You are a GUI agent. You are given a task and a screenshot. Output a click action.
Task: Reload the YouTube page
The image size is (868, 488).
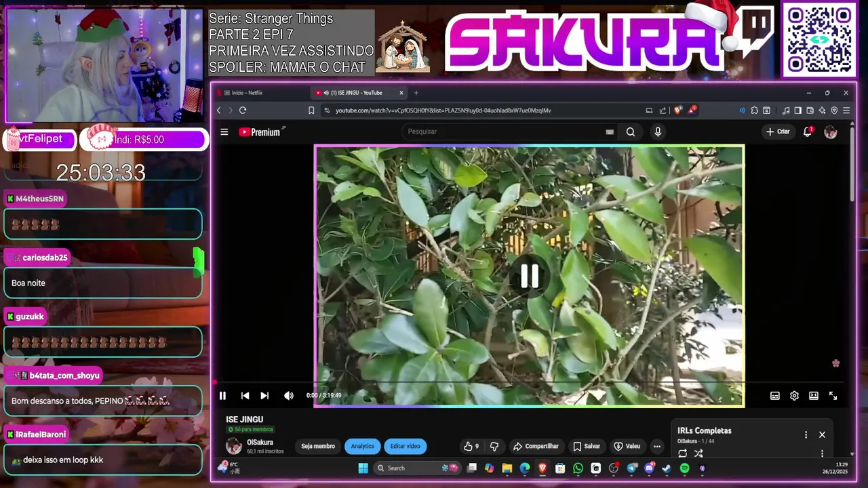(243, 110)
